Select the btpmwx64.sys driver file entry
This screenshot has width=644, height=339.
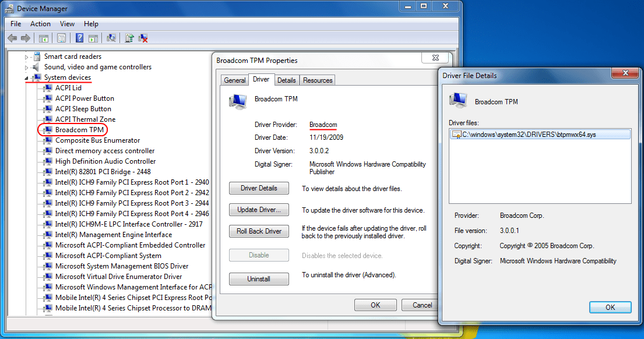click(540, 135)
